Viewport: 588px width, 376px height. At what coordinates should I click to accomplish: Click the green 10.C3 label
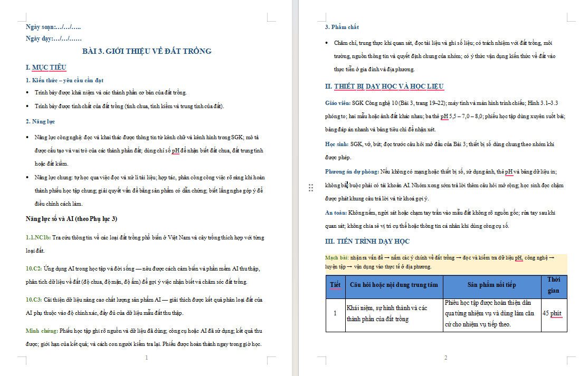coord(34,300)
